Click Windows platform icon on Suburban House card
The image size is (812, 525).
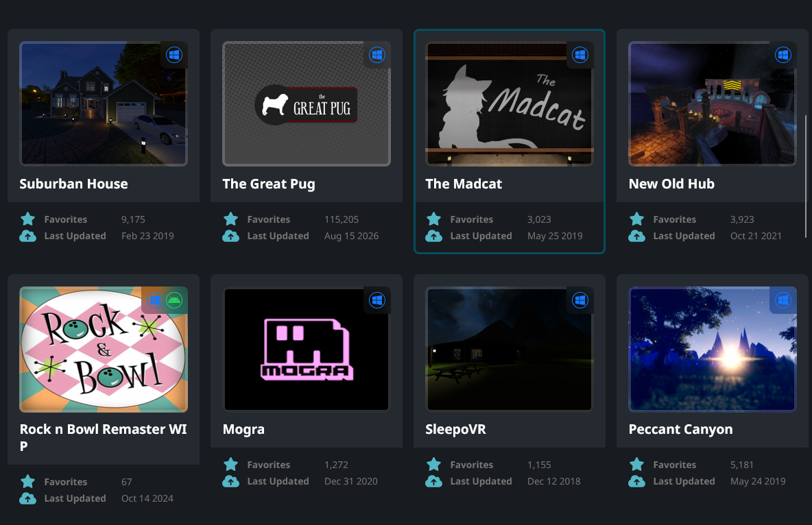174,55
